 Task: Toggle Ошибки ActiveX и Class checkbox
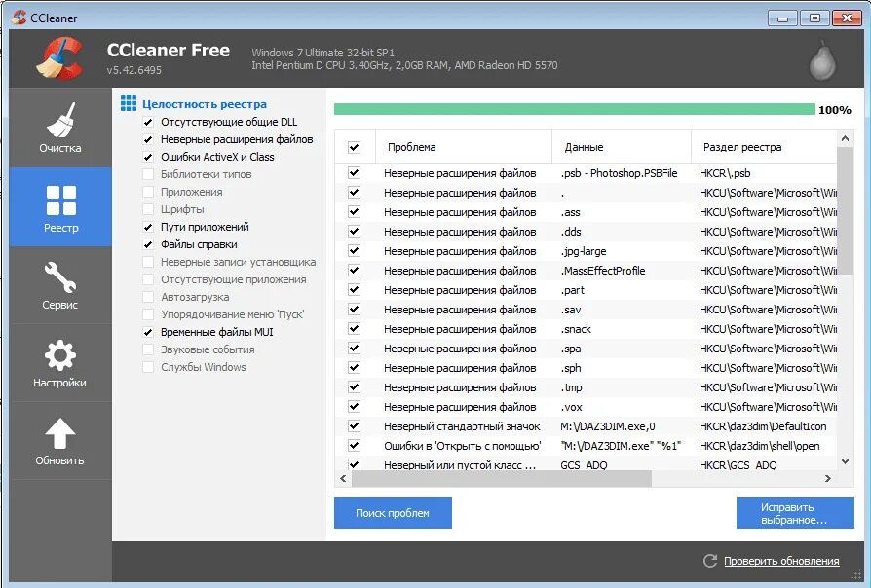click(x=148, y=157)
